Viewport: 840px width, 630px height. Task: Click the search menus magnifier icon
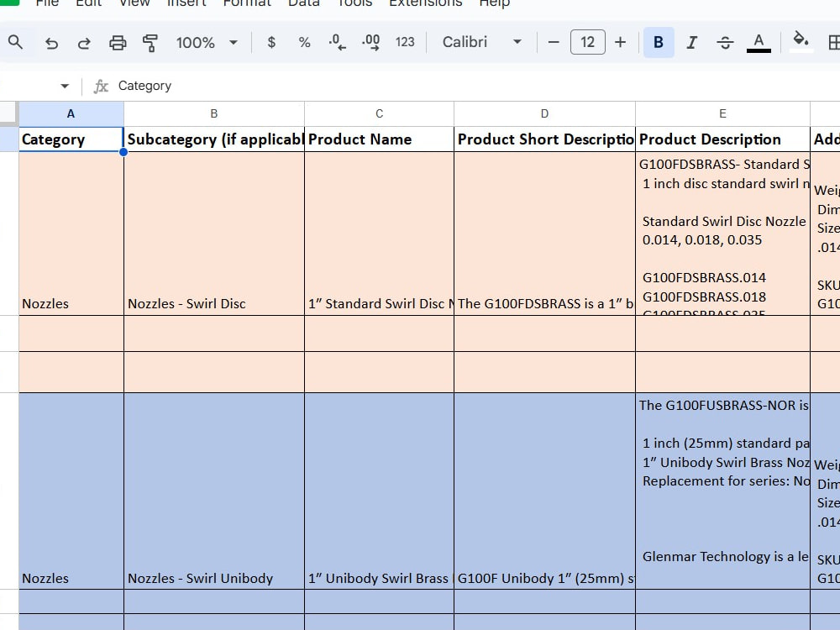coord(15,42)
